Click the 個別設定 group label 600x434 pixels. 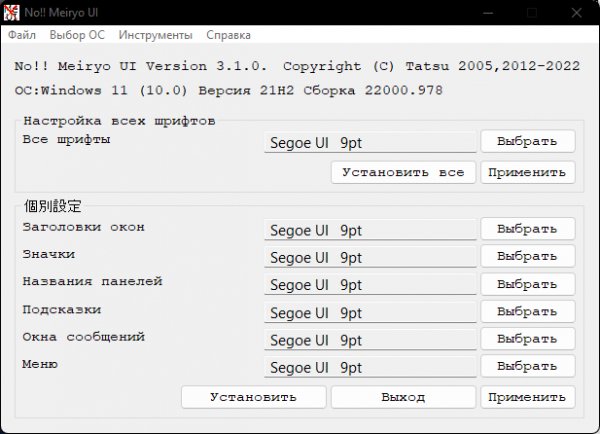[x=53, y=206]
